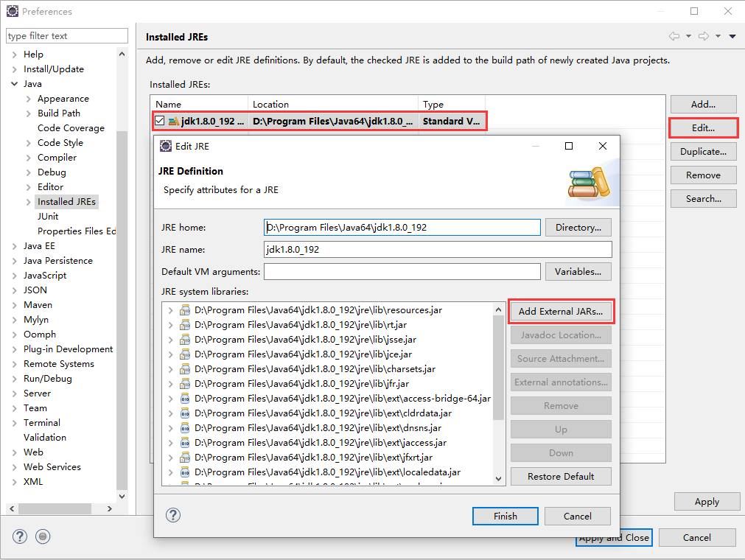Click the jar icon beside rt.jar
The width and height of the screenshot is (745, 560).
[x=184, y=325]
